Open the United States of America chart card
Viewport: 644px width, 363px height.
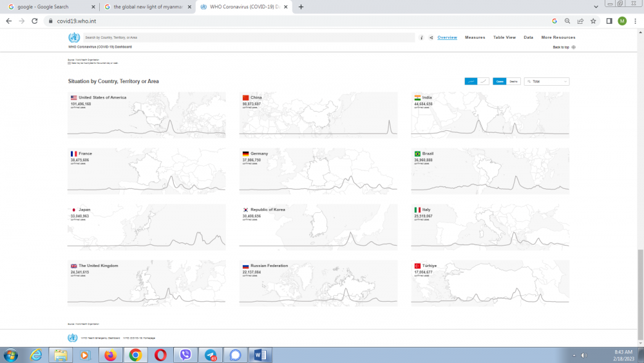pos(146,115)
